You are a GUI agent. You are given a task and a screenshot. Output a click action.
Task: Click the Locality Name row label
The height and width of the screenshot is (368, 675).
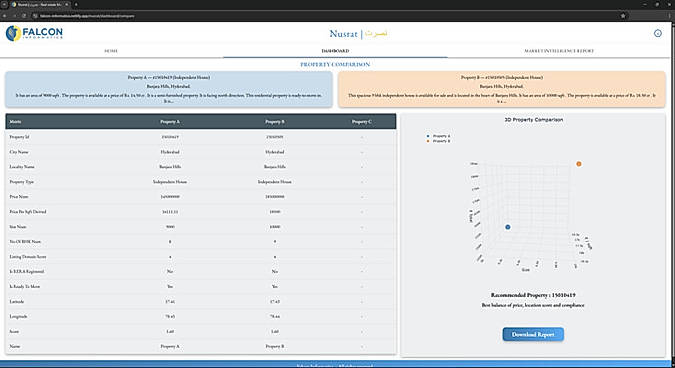[22, 167]
